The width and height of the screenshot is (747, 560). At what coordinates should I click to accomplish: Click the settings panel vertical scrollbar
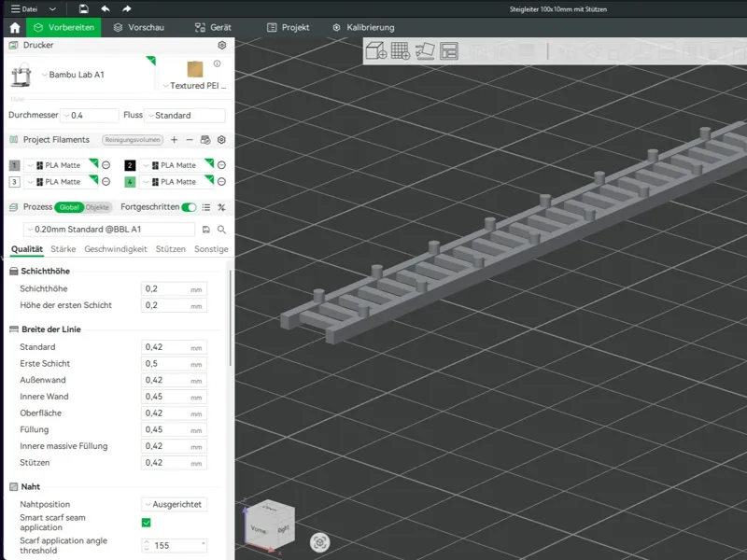(x=231, y=318)
